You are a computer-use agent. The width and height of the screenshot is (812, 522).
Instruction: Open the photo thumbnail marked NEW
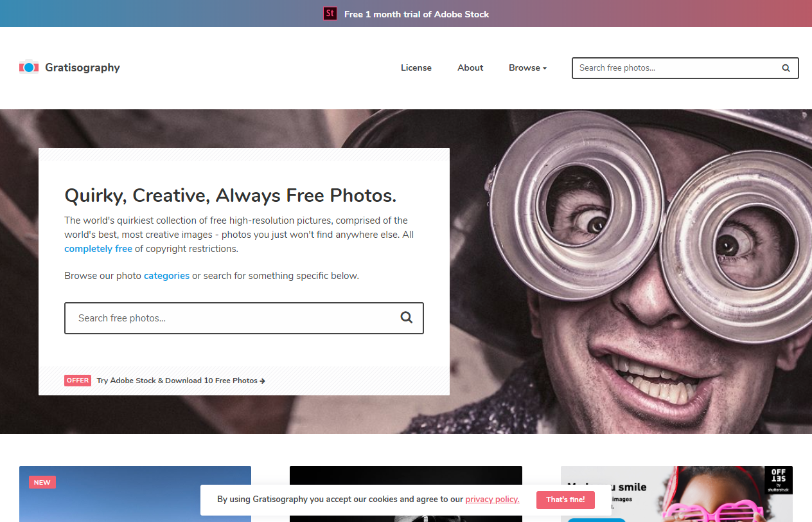(135, 494)
